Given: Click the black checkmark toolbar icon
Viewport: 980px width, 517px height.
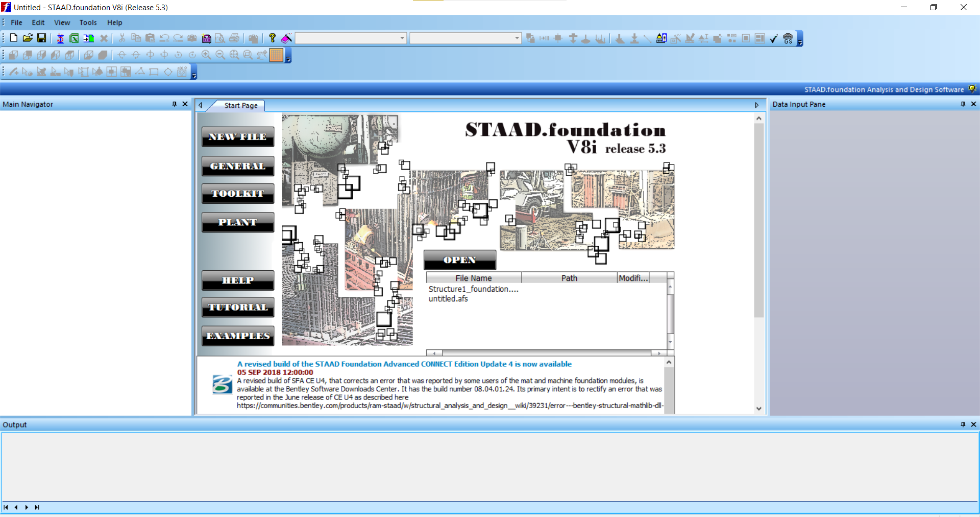Looking at the screenshot, I should 774,39.
